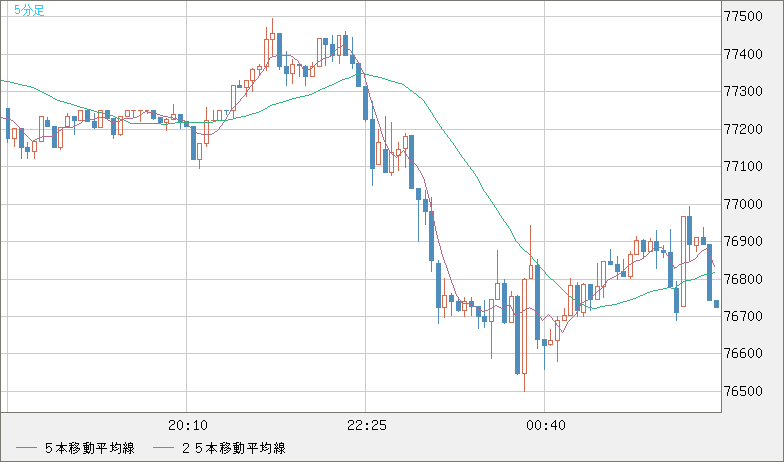Click the 77400 price axis label
784x462 pixels.
(744, 54)
